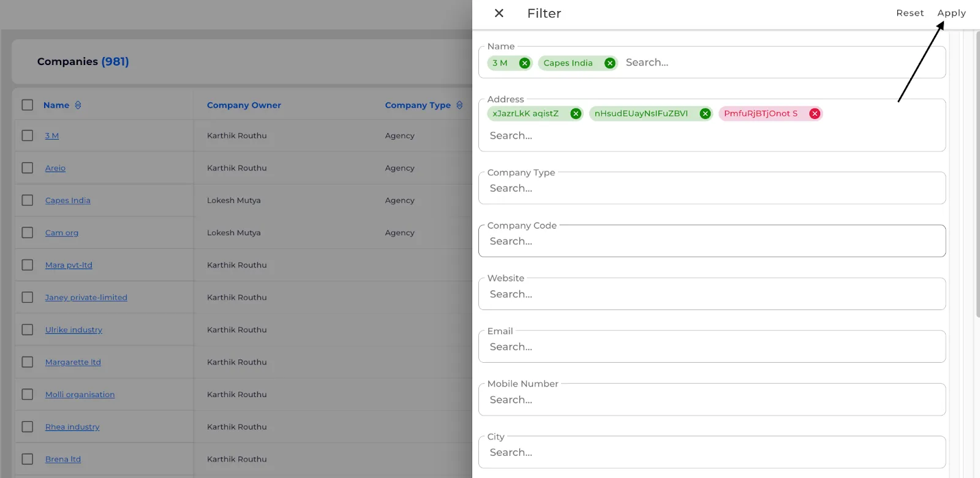Focus the Website search field
This screenshot has width=980, height=478.
(712, 294)
